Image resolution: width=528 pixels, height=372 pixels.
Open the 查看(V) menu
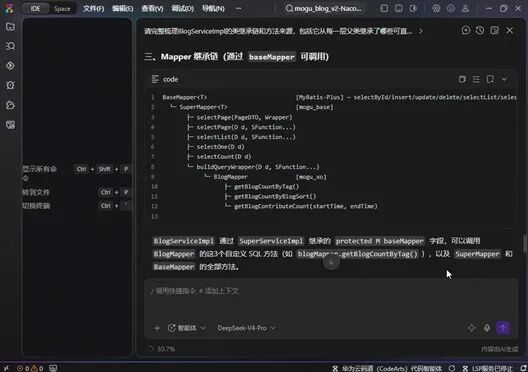coord(152,9)
